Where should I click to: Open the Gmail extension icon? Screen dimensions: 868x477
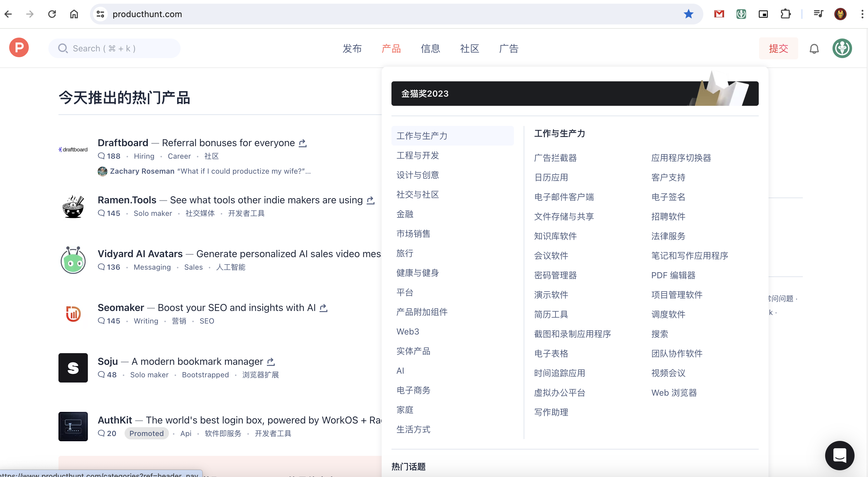click(x=719, y=14)
